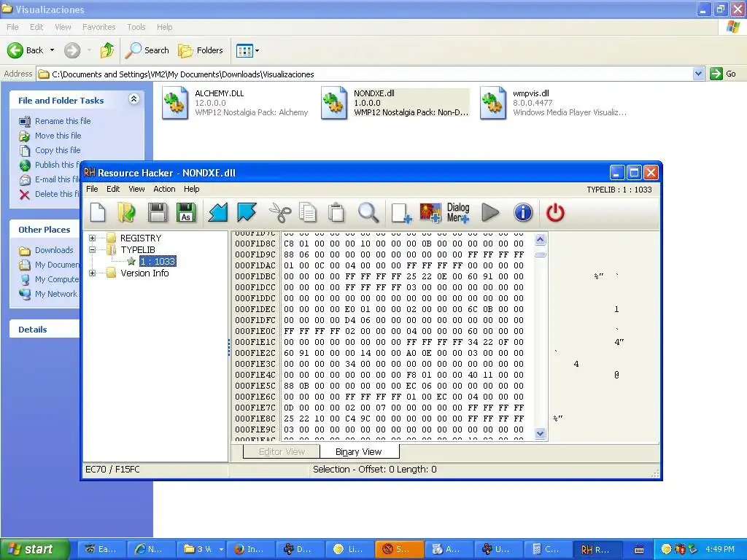The image size is (747, 560).
Task: Click the taskbar clock showing 4:49 PM
Action: click(720, 549)
